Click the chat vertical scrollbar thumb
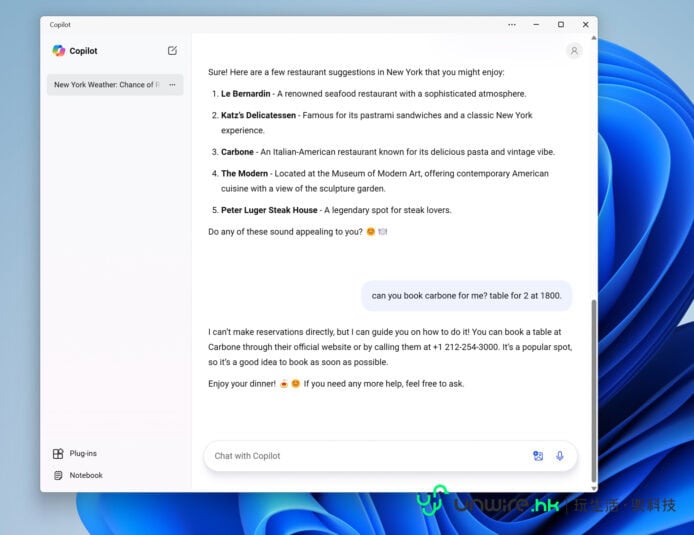The image size is (694, 535). coord(594,390)
